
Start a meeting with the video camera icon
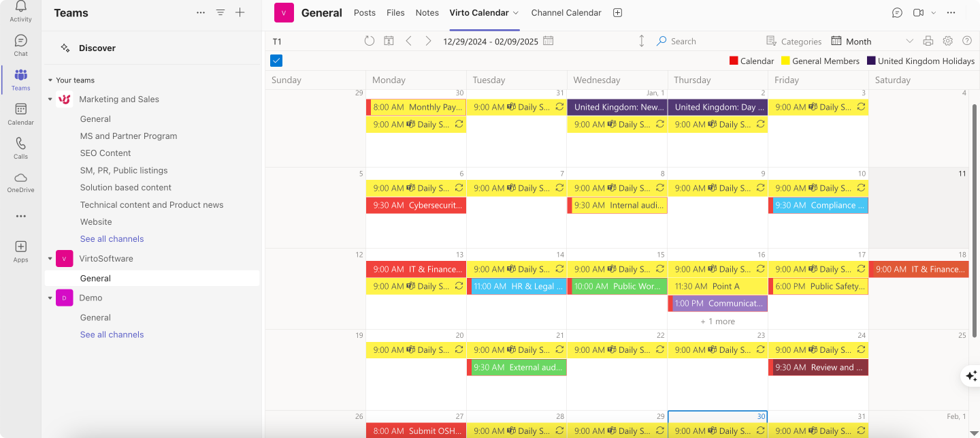(918, 13)
